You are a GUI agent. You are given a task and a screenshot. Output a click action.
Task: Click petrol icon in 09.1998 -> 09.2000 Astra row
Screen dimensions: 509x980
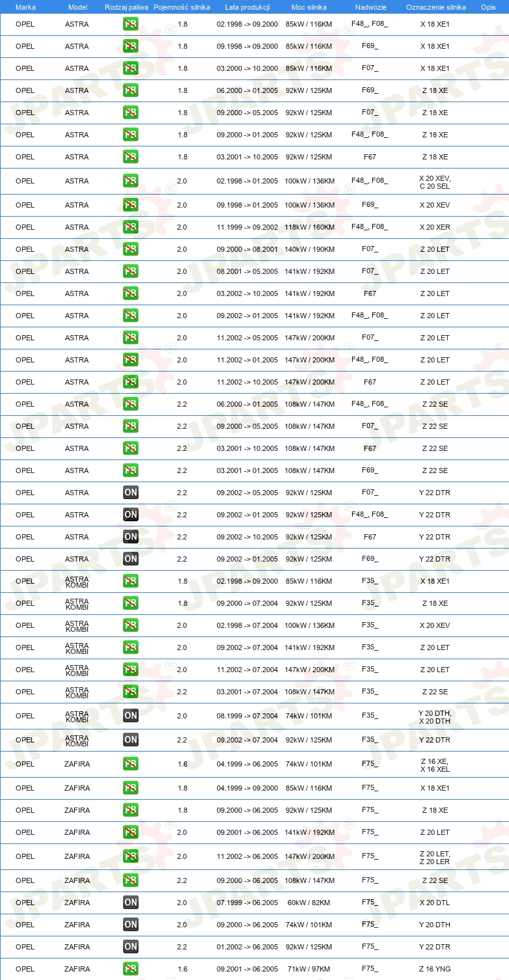click(130, 46)
